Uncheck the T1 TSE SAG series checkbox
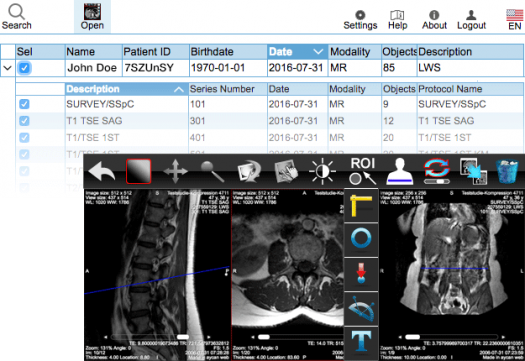Viewport: 525px width, 361px height. point(24,121)
